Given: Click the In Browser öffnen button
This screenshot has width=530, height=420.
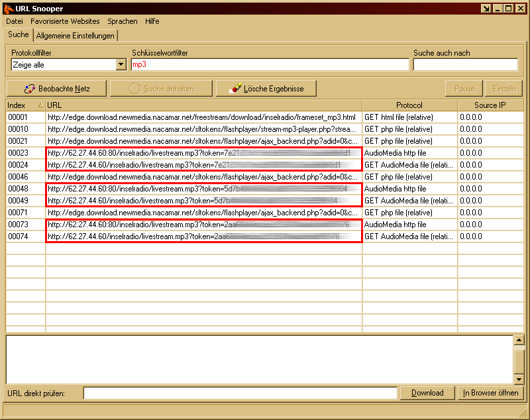Looking at the screenshot, I should point(490,393).
